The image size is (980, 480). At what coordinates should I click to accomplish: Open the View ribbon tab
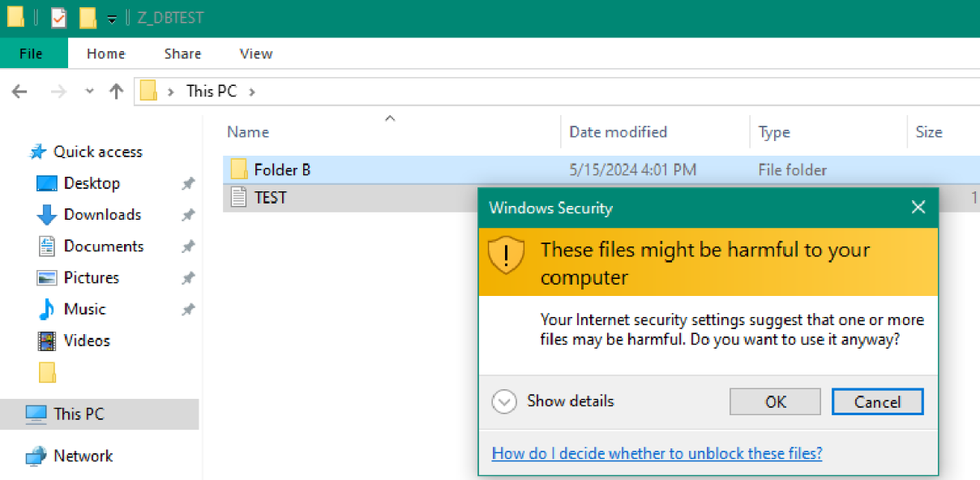point(256,54)
